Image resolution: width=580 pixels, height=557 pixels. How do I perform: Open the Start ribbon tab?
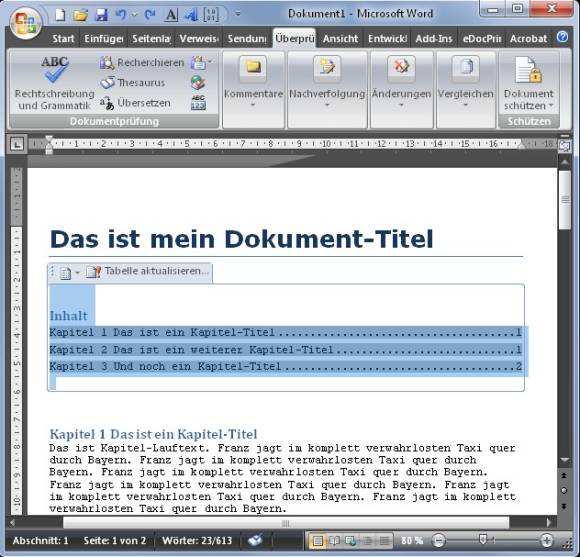point(63,38)
